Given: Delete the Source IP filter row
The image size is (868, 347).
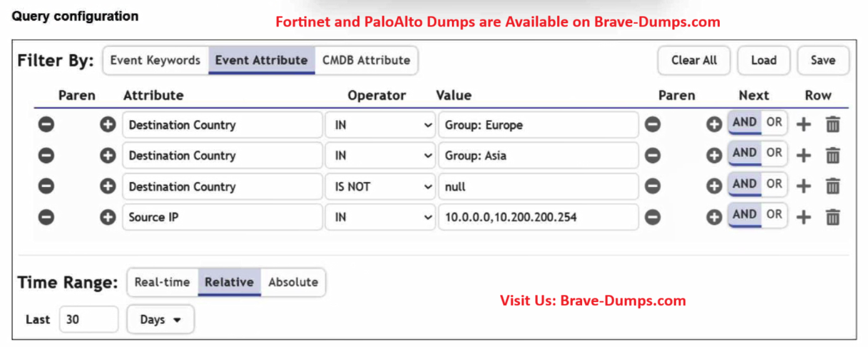Looking at the screenshot, I should click(x=832, y=218).
